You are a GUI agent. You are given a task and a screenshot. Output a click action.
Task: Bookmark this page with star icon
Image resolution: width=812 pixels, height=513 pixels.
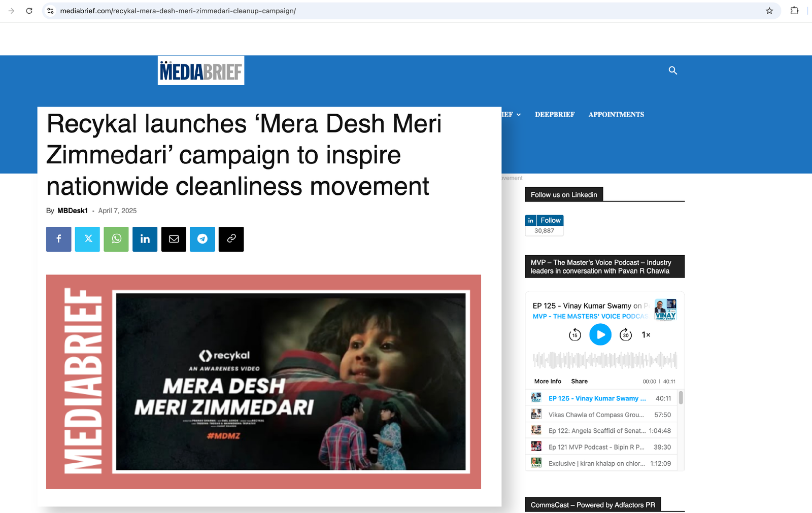[x=769, y=11]
